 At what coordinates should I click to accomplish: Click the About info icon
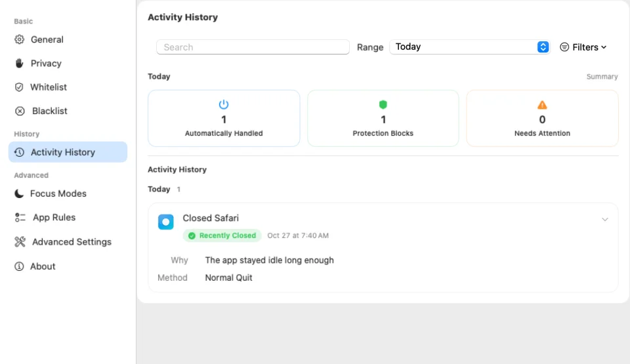[19, 266]
